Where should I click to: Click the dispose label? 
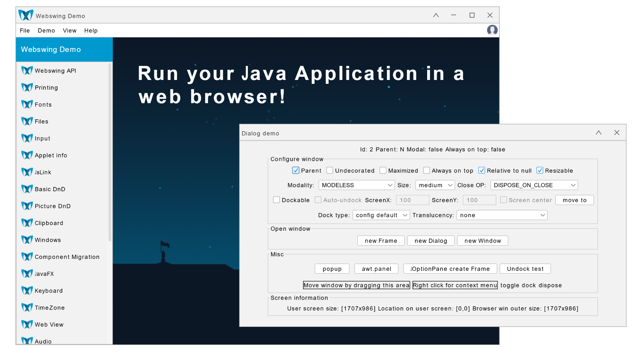[x=550, y=285]
